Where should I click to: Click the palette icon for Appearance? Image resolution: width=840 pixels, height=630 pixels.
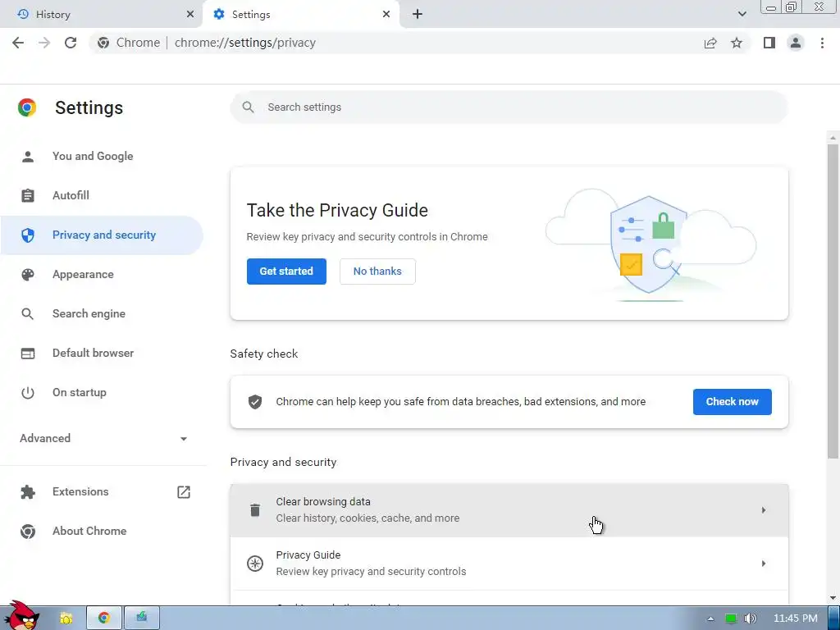click(x=28, y=274)
